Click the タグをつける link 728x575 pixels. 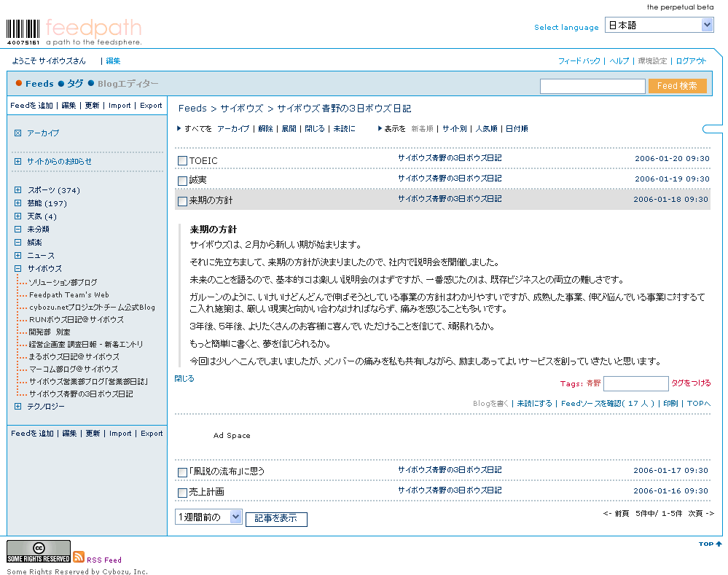point(691,383)
